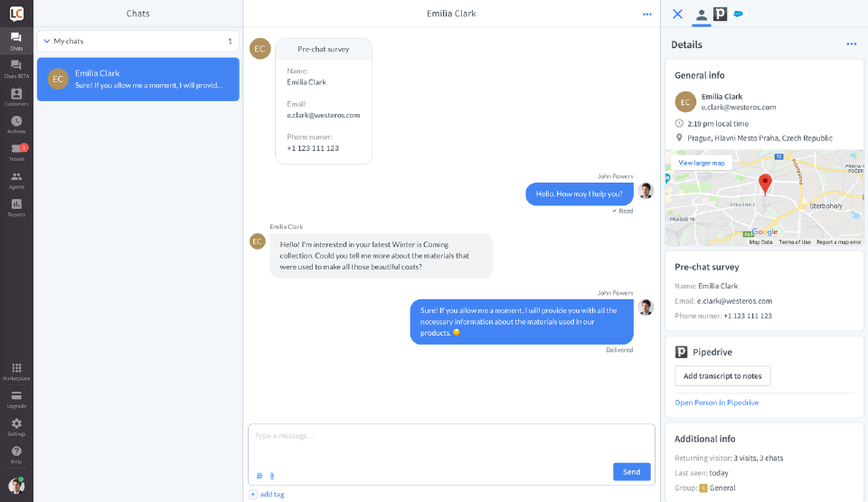
Task: Click Add transcript to notes button
Action: click(x=722, y=376)
